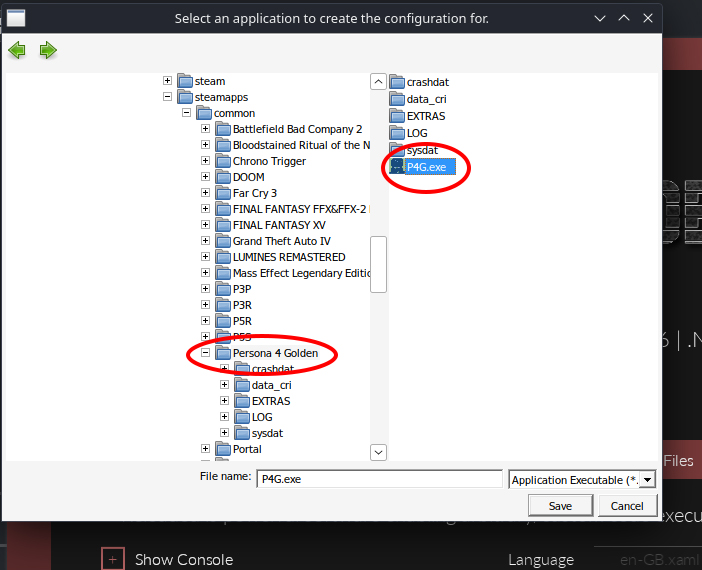
Task: Expand the FINAL FANTASY XV node
Action: point(205,225)
